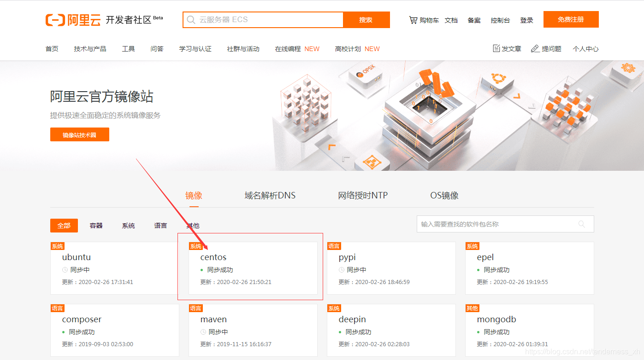The image size is (644, 360).
Task: Select the 语言 filter
Action: point(160,226)
